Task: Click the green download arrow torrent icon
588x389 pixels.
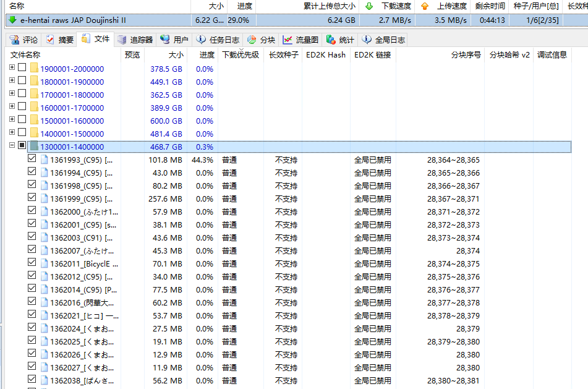Action: point(12,20)
